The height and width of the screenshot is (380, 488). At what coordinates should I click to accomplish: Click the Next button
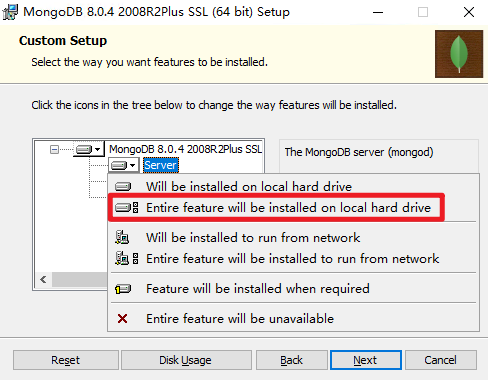(366, 360)
